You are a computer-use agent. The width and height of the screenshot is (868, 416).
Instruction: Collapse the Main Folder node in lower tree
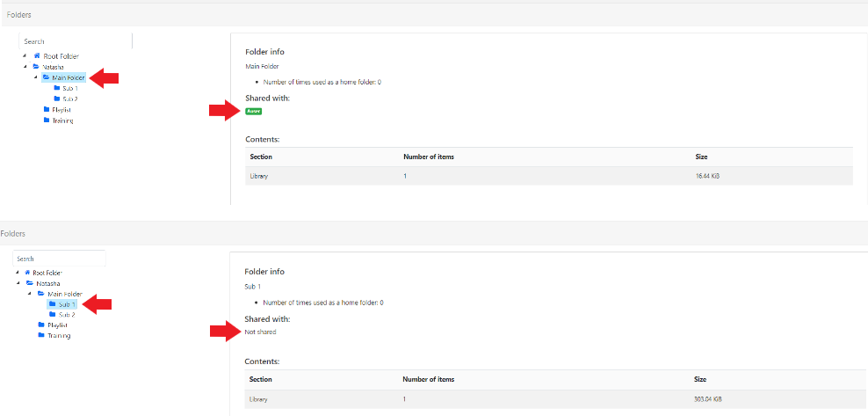click(29, 294)
